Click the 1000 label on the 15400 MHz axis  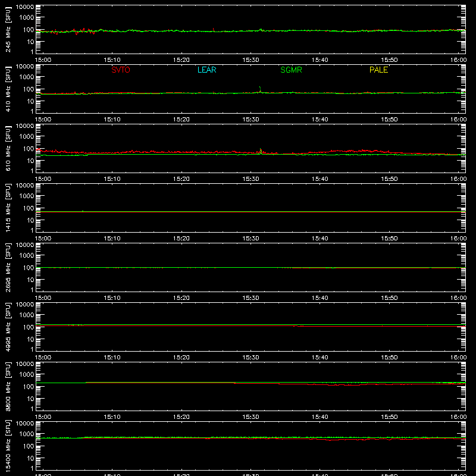(27, 434)
